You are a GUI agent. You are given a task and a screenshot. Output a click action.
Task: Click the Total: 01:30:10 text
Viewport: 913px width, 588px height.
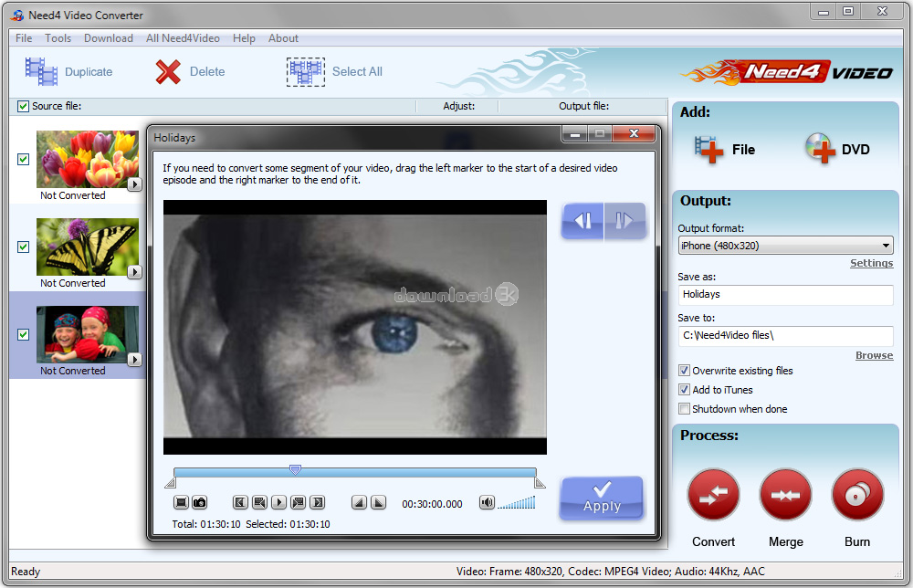[206, 524]
